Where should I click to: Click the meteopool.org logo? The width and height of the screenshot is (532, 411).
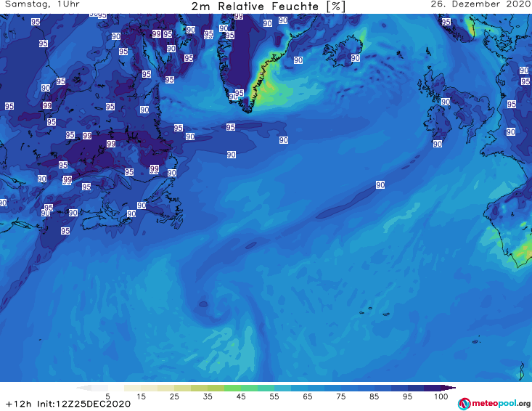(x=494, y=404)
